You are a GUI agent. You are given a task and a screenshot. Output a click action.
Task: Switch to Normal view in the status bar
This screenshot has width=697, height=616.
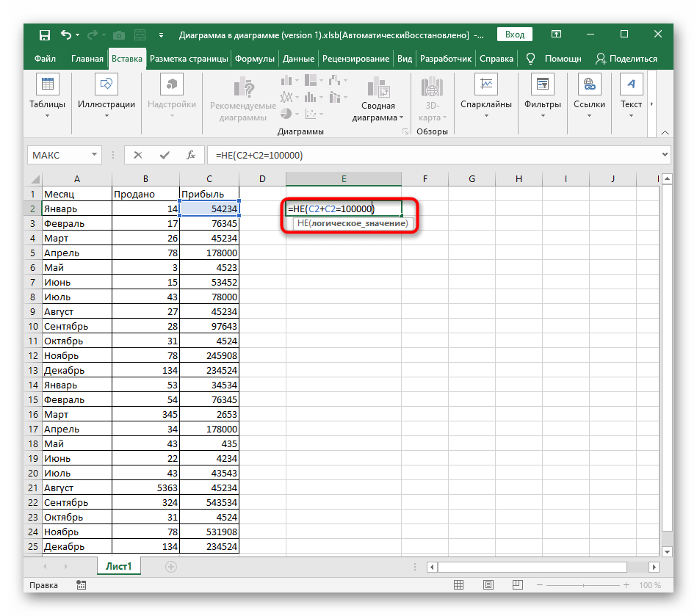click(x=459, y=585)
